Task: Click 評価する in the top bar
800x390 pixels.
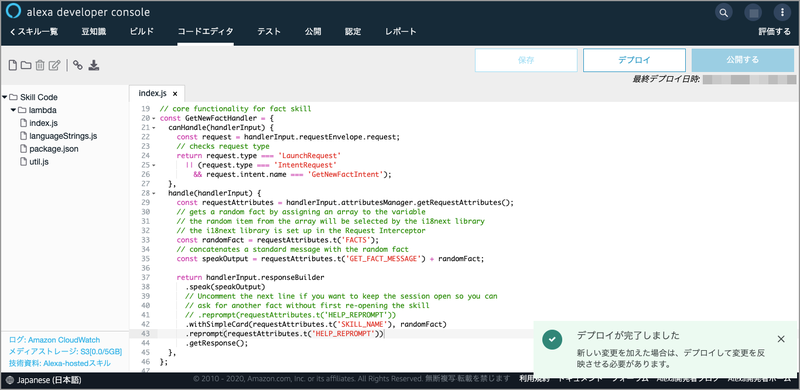Action: 774,32
